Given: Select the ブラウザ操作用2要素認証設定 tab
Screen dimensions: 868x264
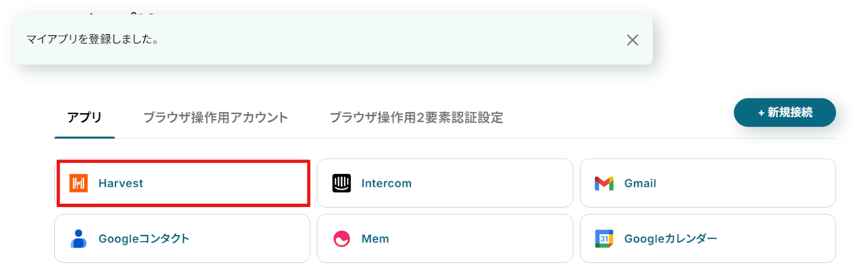Looking at the screenshot, I should pyautogui.click(x=416, y=118).
